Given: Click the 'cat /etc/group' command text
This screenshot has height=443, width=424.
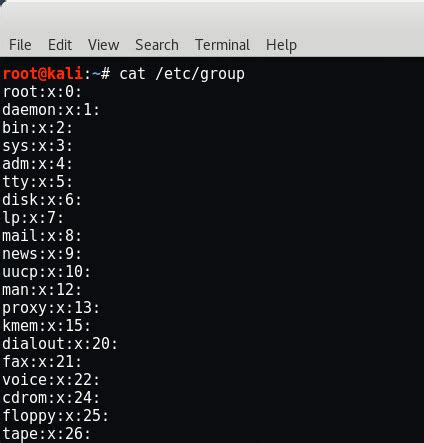Looking at the screenshot, I should pos(182,74).
